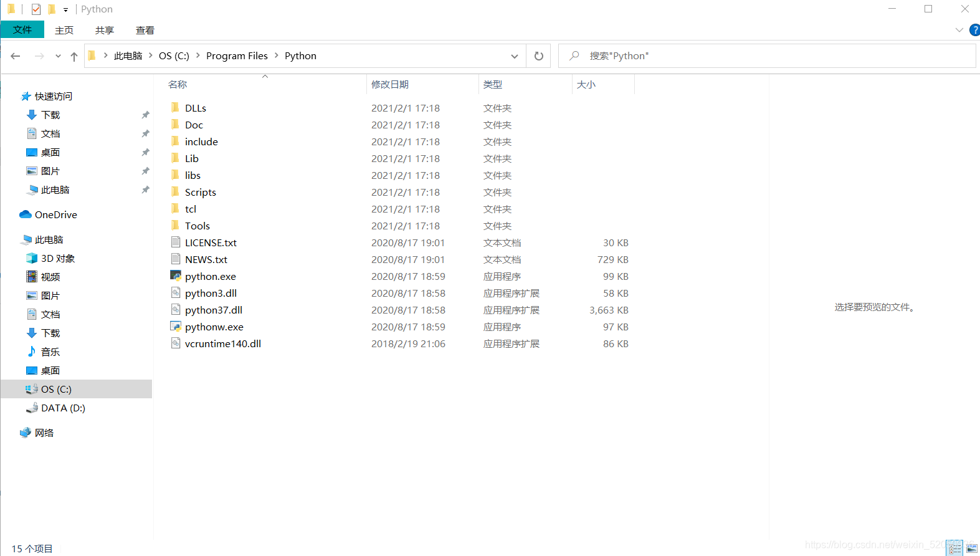This screenshot has height=556, width=980.
Task: Click the tcl folder icon
Action: [175, 208]
